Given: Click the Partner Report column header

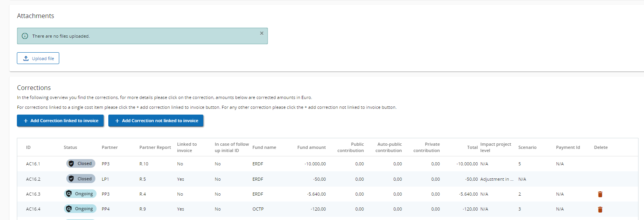Looking at the screenshot, I should click(155, 147).
